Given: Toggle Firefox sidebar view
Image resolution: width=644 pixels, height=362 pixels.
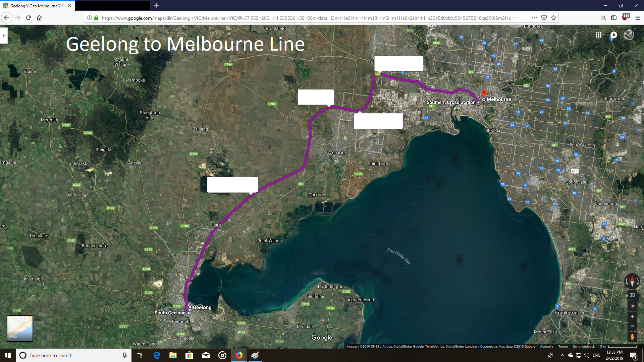Looking at the screenshot, I should click(x=614, y=18).
